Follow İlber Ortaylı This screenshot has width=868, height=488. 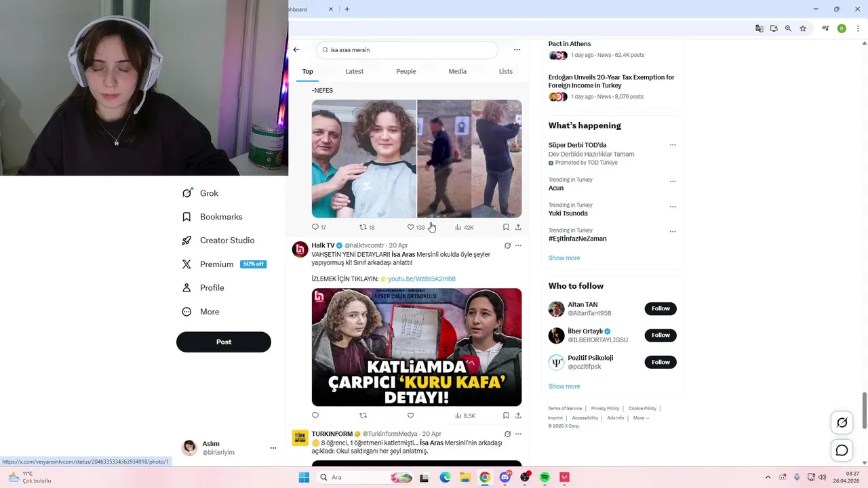pos(660,335)
